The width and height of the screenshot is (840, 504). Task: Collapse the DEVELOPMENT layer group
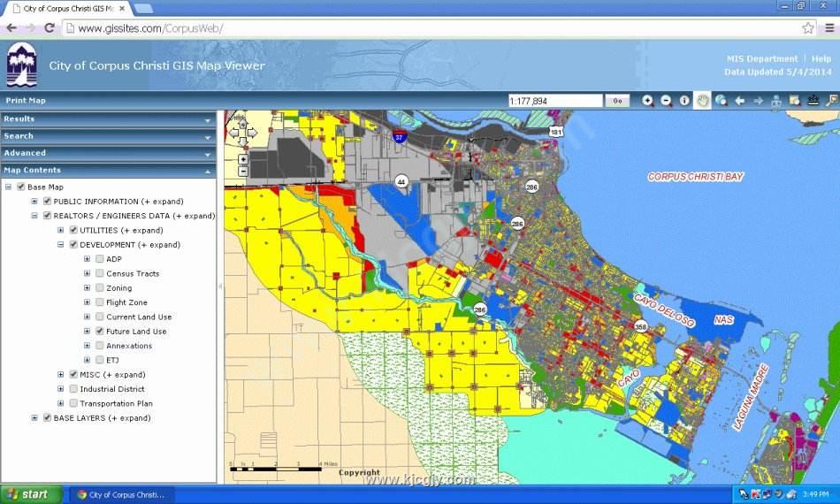point(61,245)
